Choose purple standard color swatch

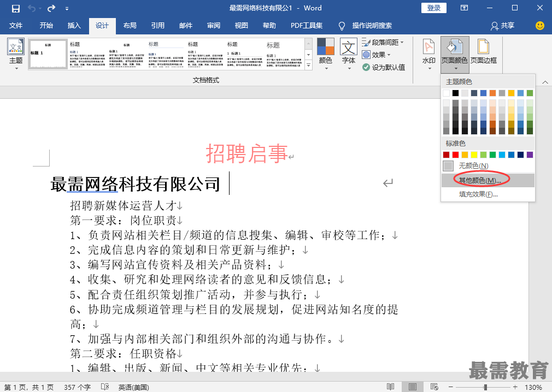point(530,155)
